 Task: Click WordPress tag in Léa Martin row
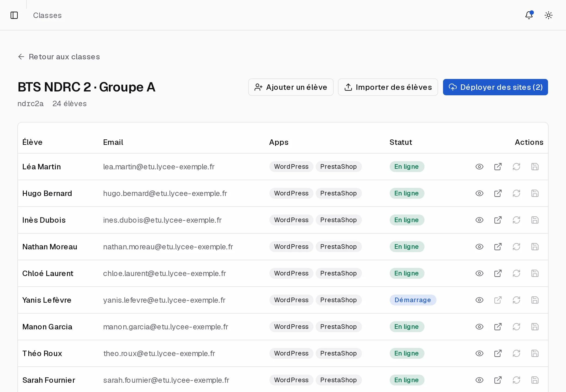pyautogui.click(x=291, y=167)
